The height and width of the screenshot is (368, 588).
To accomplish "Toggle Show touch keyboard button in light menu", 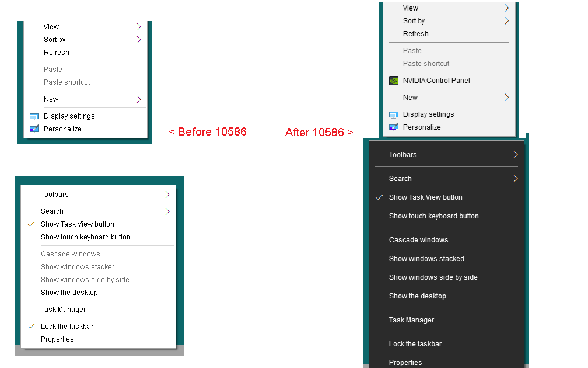I will click(86, 237).
